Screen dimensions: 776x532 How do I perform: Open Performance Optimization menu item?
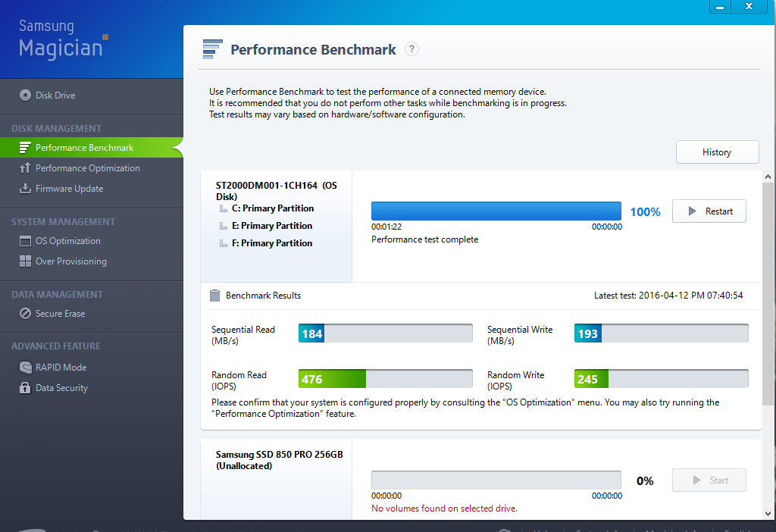[88, 168]
